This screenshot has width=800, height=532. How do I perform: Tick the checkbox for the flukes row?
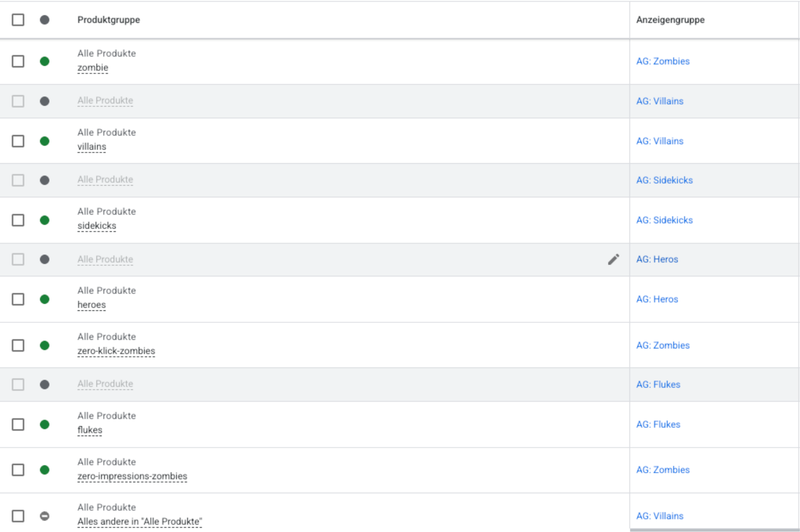(x=18, y=424)
